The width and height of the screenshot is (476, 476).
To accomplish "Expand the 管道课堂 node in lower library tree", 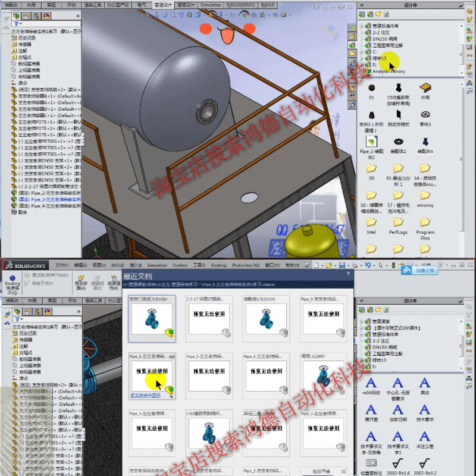I will [361, 321].
